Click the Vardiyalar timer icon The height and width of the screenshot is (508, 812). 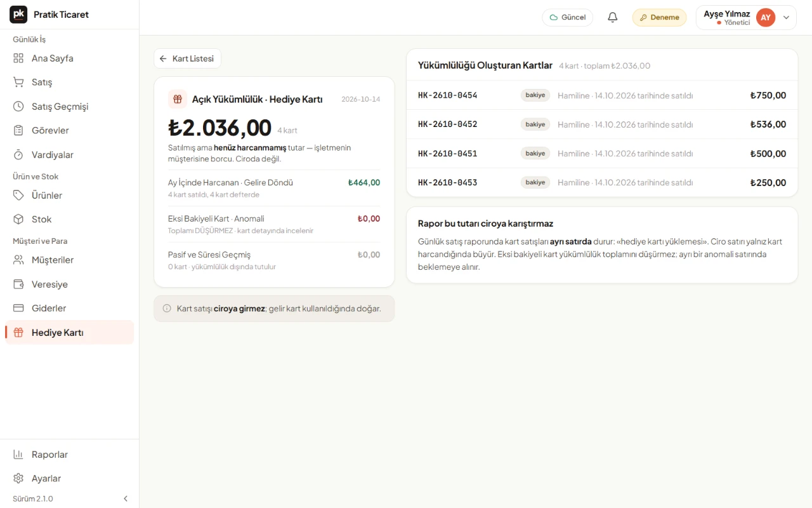click(19, 155)
